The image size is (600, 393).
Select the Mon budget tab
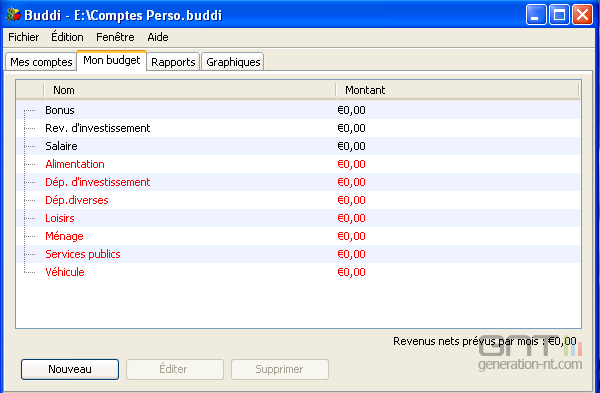tap(112, 60)
